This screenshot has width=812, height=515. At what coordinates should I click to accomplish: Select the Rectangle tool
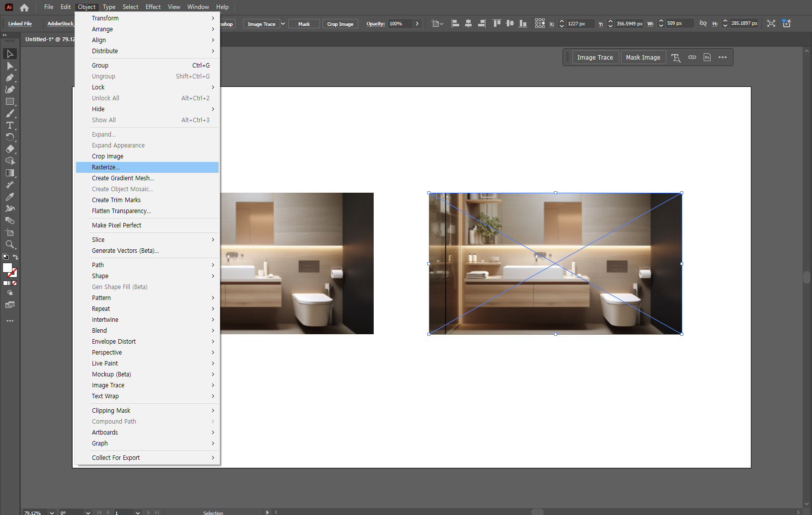click(x=10, y=101)
